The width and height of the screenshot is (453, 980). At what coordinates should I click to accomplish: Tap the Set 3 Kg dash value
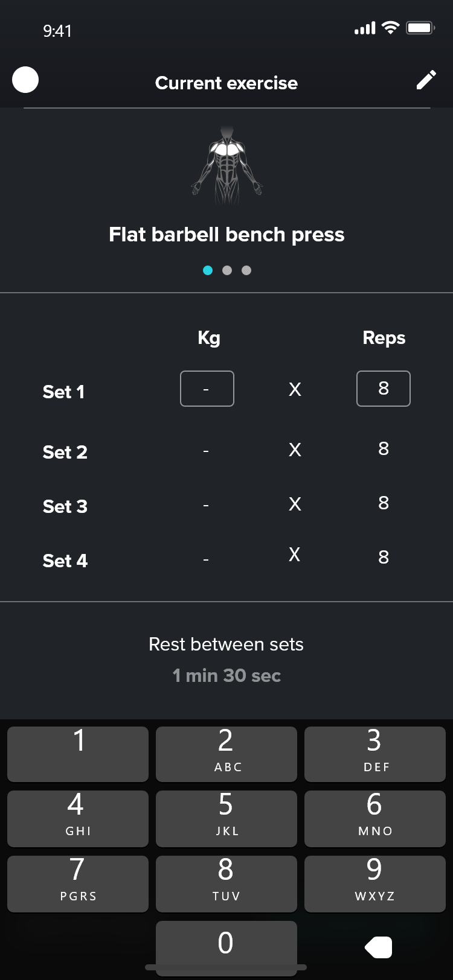click(206, 505)
